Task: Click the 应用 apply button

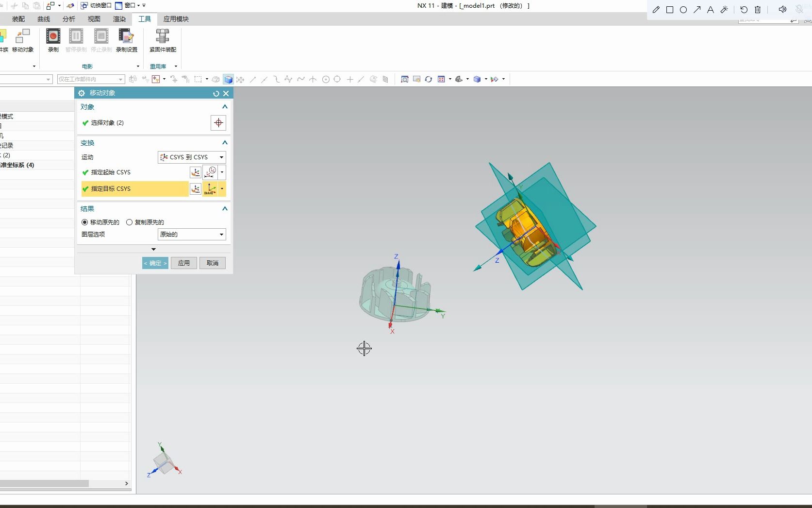Action: tap(184, 263)
